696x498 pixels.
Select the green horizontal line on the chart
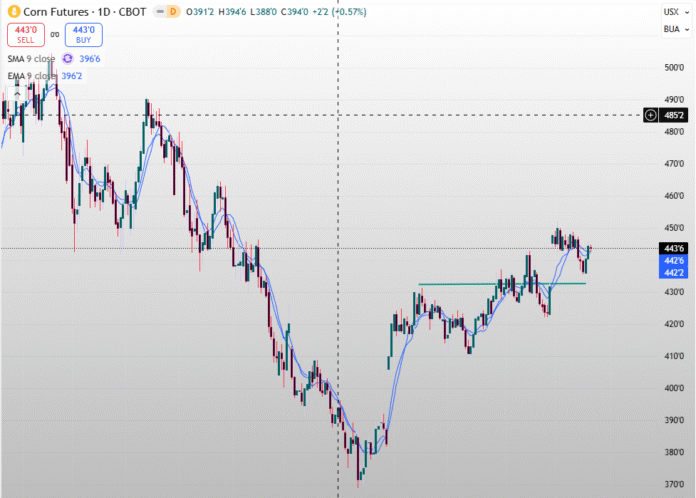500,284
